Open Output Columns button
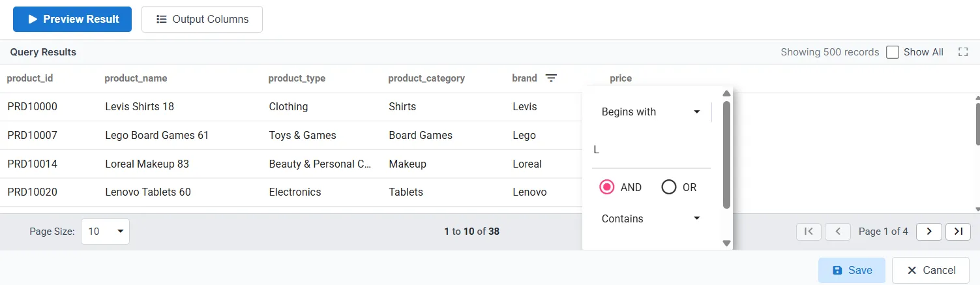The height and width of the screenshot is (285, 980). 202,20
